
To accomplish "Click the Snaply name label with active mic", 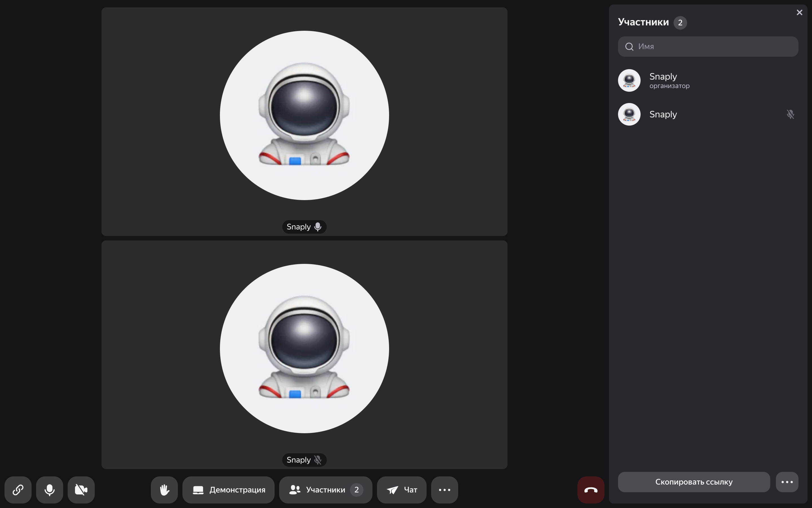I will (x=304, y=227).
